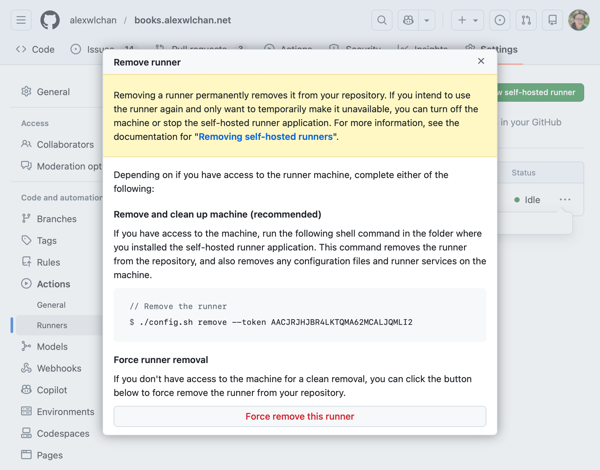Viewport: 600px width, 470px height.
Task: Click the Branches git-branch icon
Action: coord(26,219)
